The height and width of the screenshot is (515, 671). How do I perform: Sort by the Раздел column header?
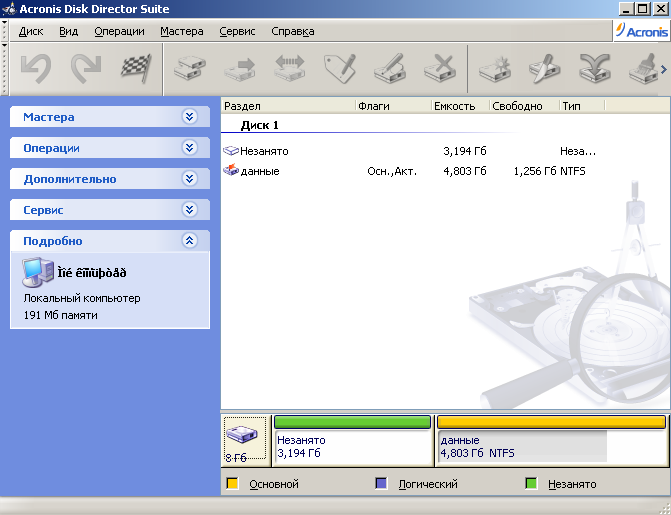[x=288, y=106]
